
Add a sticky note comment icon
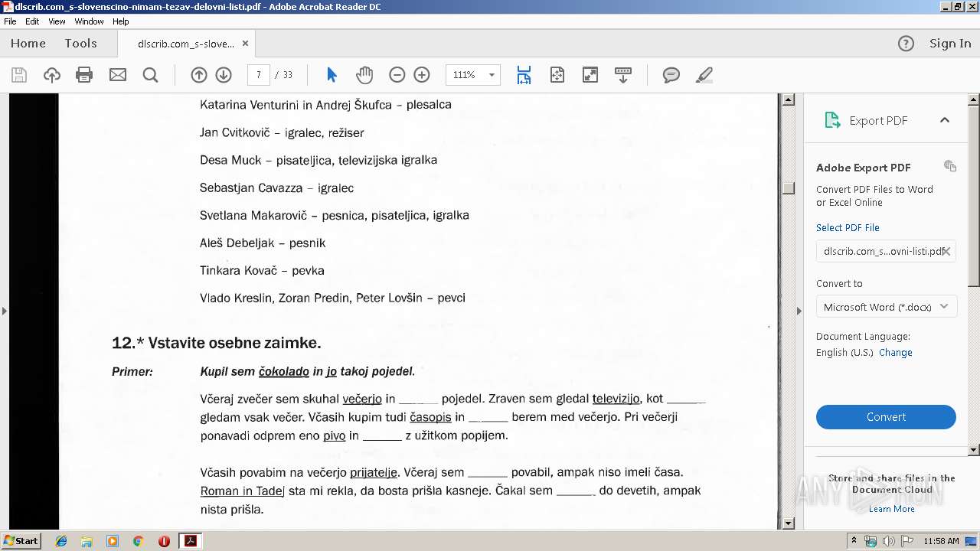(x=671, y=75)
